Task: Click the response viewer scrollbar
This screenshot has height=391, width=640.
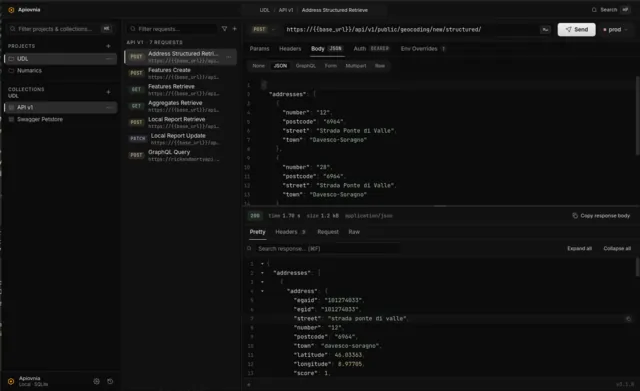Action: tap(638, 267)
